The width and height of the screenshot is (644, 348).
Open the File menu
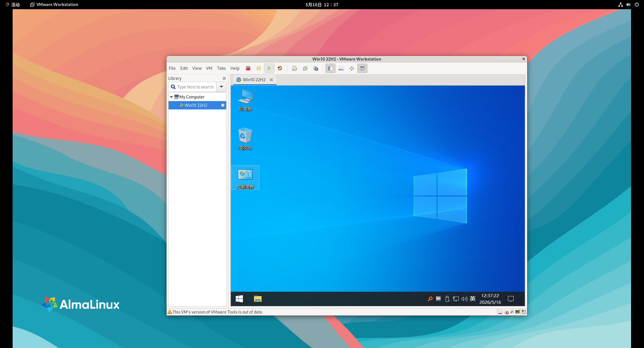(172, 68)
